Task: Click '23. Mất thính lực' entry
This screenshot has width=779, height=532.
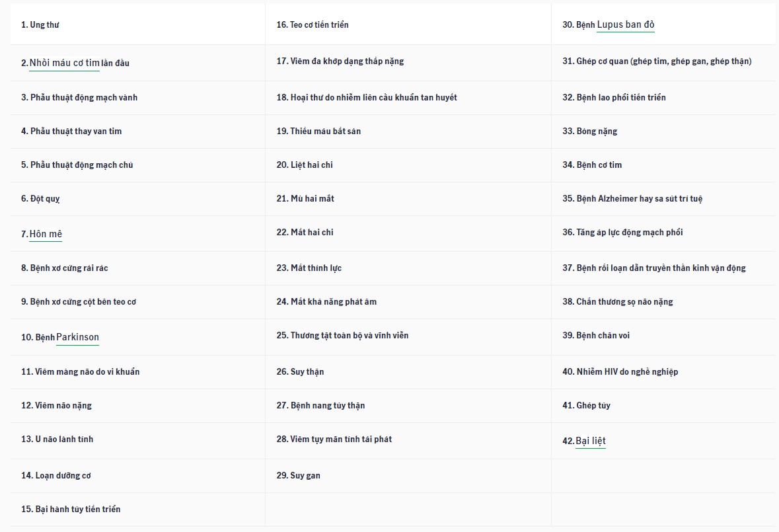Action: pos(309,268)
